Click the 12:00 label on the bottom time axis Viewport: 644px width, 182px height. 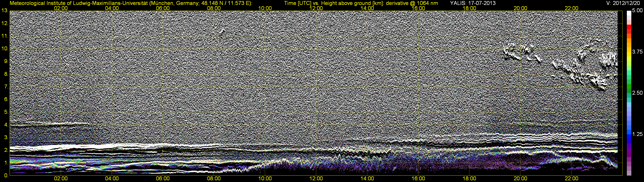(316, 179)
